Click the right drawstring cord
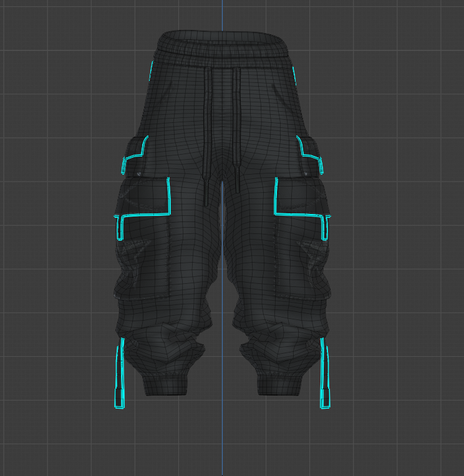Screen dimensions: 464x476 [237, 130]
